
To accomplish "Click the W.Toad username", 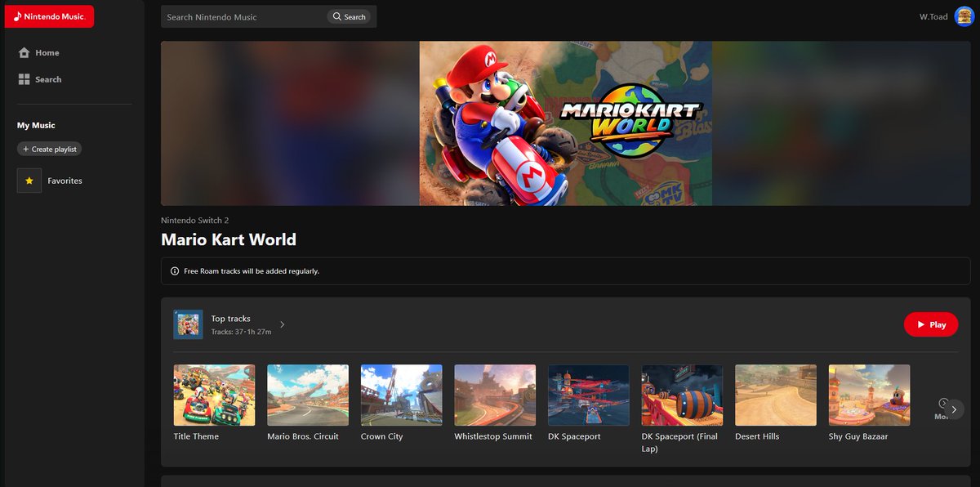I will [933, 16].
